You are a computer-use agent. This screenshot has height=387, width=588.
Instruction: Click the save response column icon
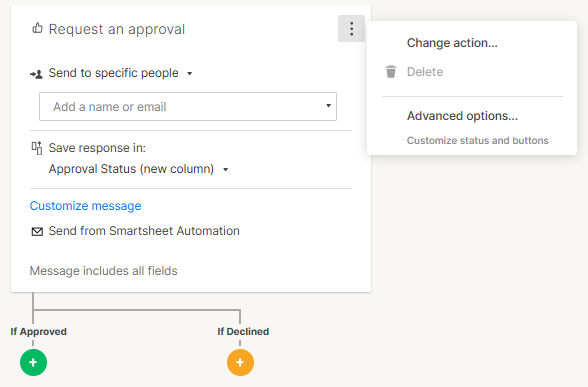[x=37, y=148]
